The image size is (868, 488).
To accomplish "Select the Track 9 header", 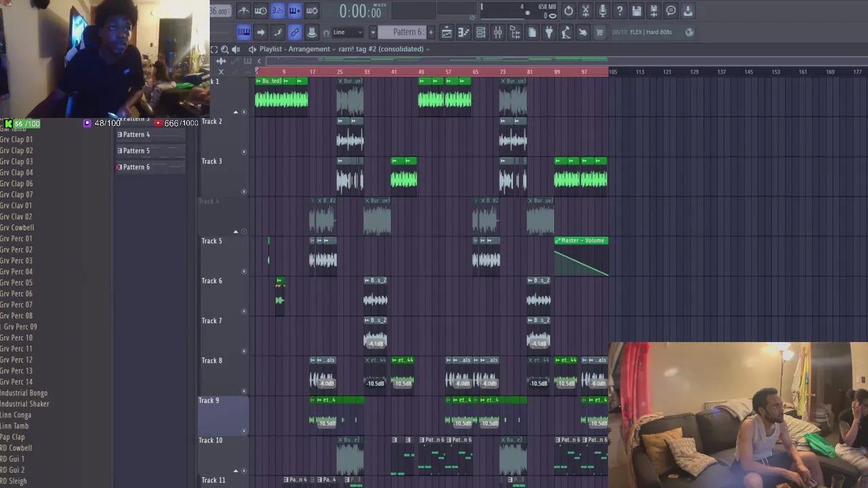I will click(x=224, y=415).
